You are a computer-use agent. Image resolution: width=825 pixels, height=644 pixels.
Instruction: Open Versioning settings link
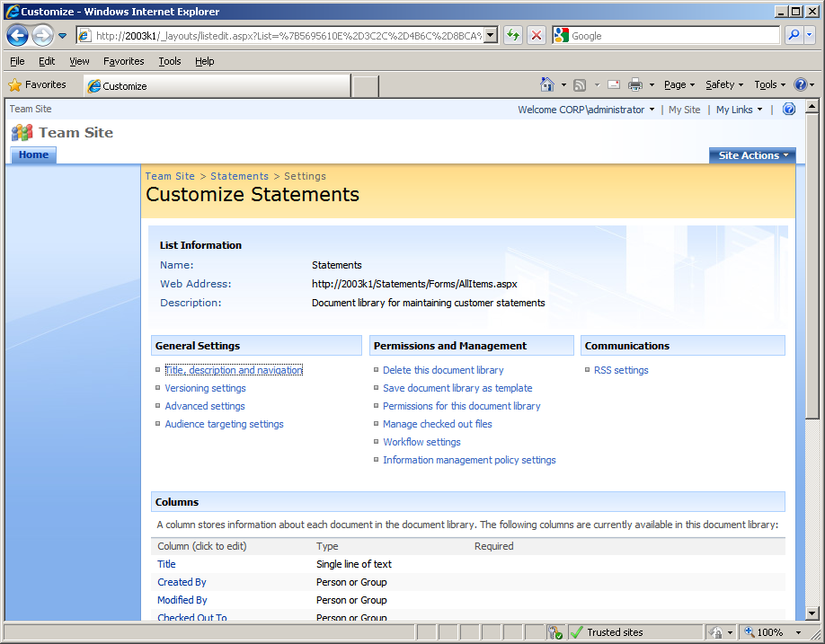205,387
